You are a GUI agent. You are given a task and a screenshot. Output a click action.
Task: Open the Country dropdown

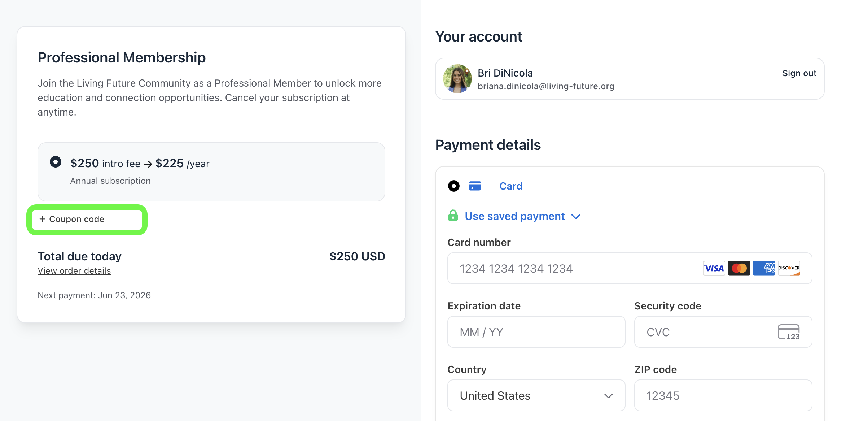pyautogui.click(x=536, y=395)
